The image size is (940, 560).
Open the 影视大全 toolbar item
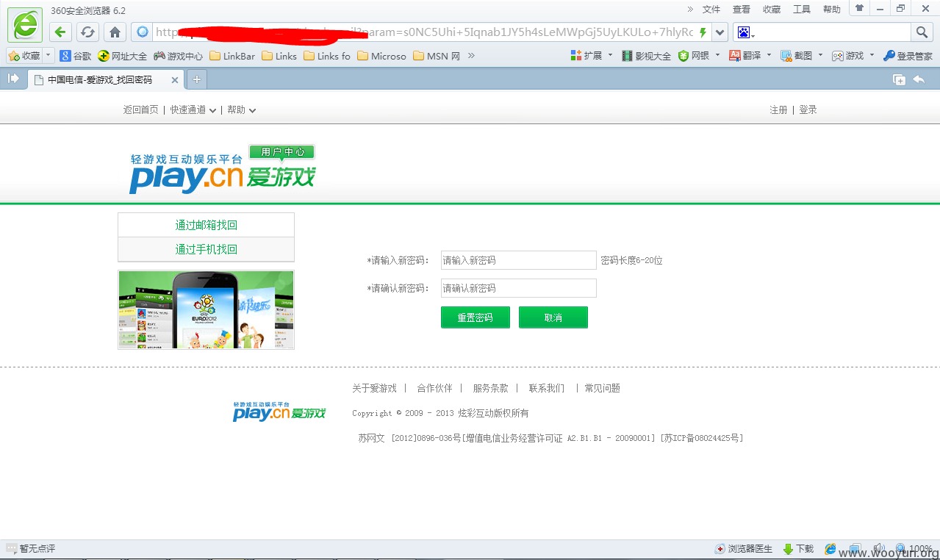coord(646,56)
